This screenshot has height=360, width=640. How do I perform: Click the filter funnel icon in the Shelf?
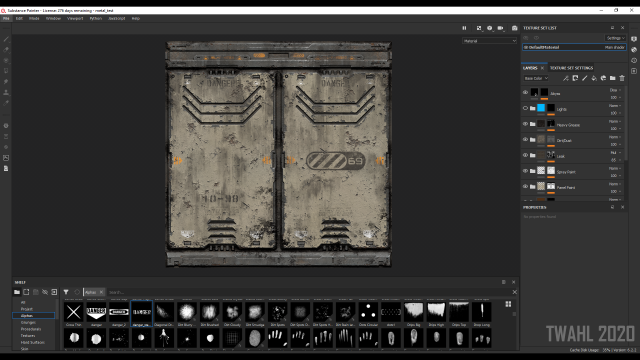tap(66, 292)
